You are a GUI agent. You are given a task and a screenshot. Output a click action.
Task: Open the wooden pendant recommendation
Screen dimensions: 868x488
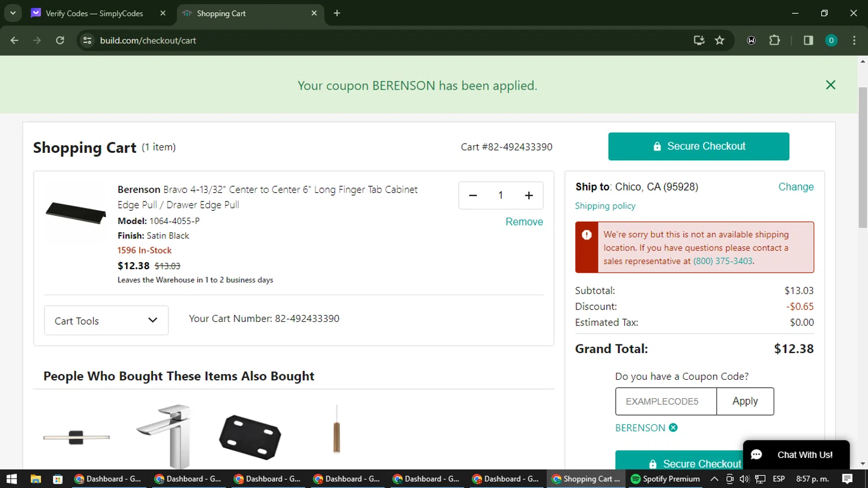pyautogui.click(x=336, y=430)
